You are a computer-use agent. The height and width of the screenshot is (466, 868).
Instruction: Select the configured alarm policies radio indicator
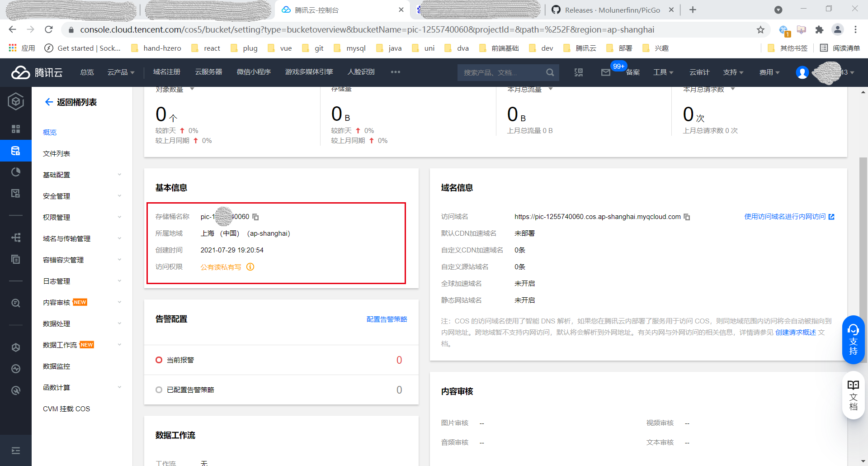tap(159, 390)
